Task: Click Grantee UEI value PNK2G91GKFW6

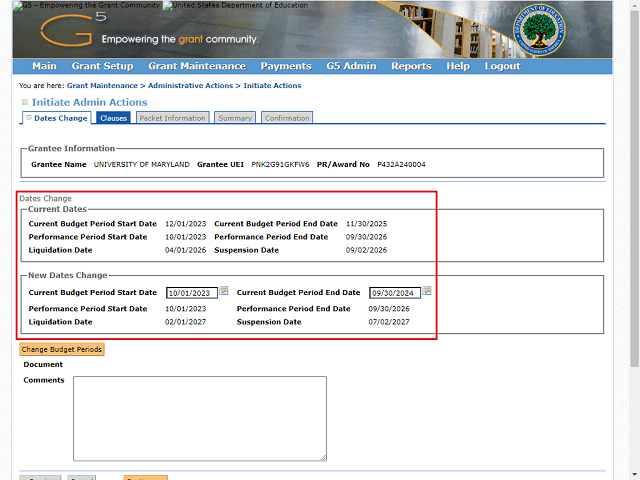Action: 280,164
